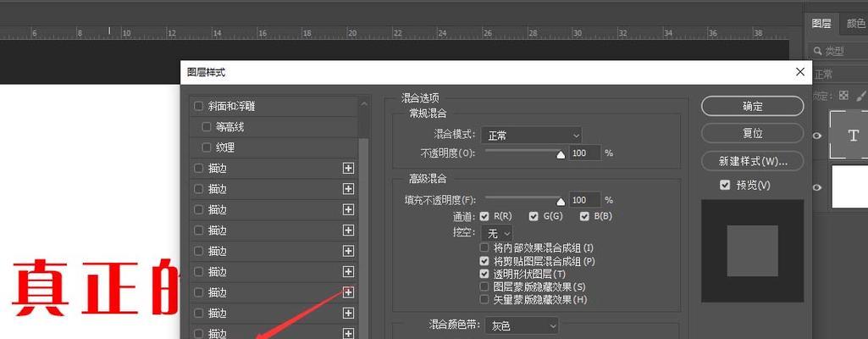This screenshot has width=868, height=339.
Task: Confirm with the 确定 button
Action: 752,106
